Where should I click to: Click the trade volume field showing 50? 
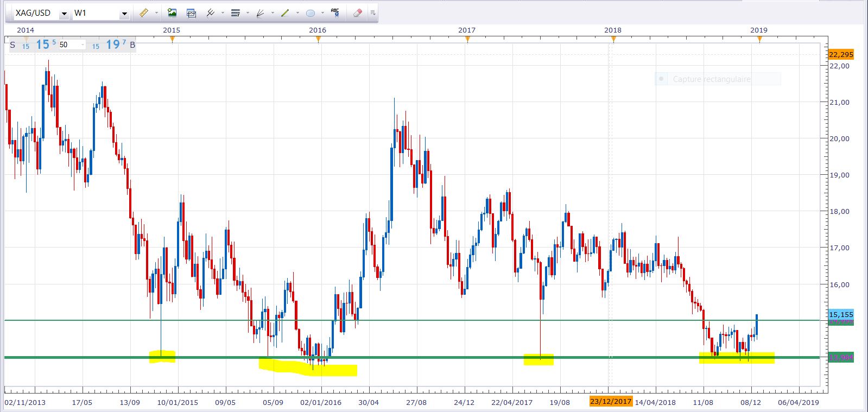click(x=71, y=45)
